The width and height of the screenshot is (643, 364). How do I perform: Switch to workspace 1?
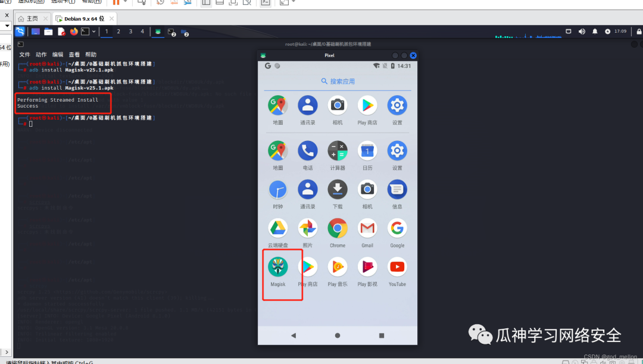pos(107,32)
